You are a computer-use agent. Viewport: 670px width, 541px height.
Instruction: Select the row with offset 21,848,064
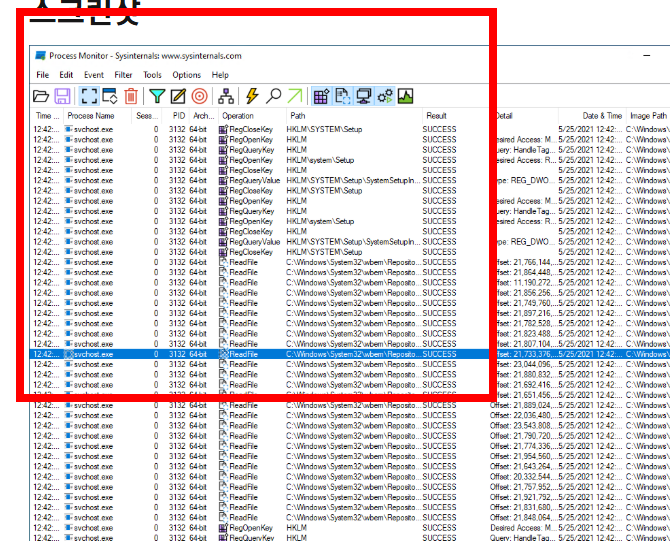point(351,517)
